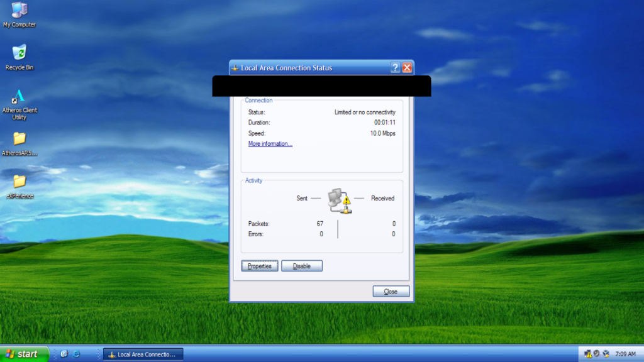Click the 'Duration:' label

pyautogui.click(x=259, y=123)
